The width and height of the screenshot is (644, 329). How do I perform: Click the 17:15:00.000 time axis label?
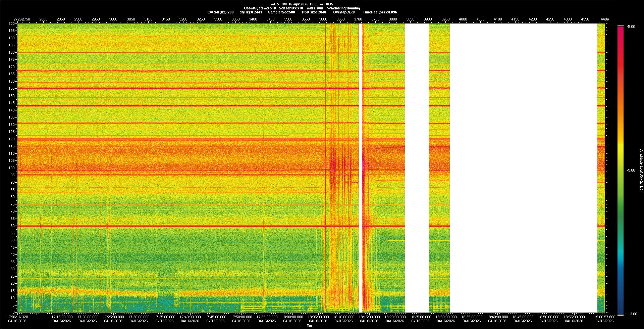pyautogui.click(x=62, y=317)
